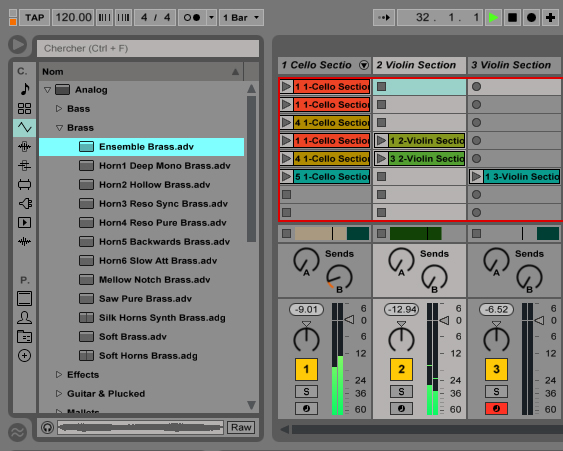Viewport: 563px width, 451px height.
Task: Click the 32. 1. 1 arrangement position field
Action: (x=439, y=18)
